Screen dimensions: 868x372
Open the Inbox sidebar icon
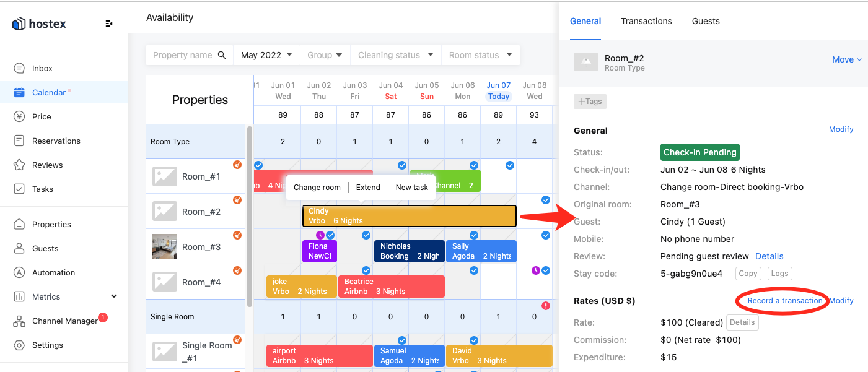tap(20, 69)
